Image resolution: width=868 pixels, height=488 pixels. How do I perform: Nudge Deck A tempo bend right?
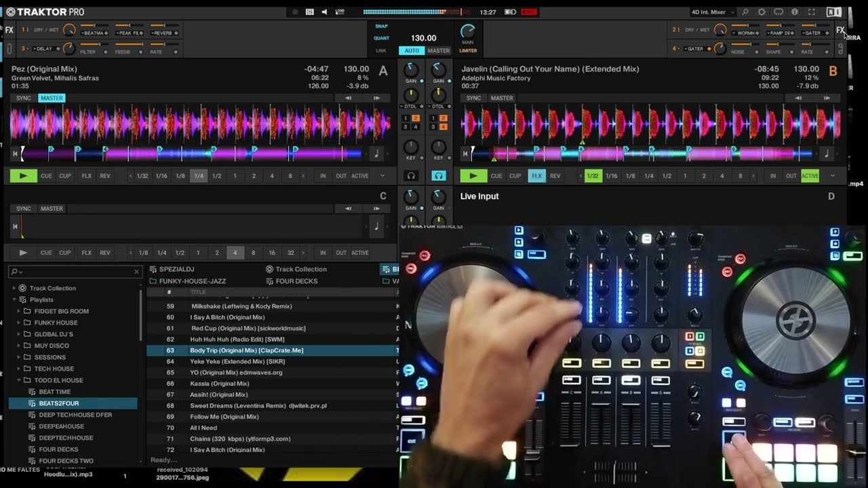[376, 98]
